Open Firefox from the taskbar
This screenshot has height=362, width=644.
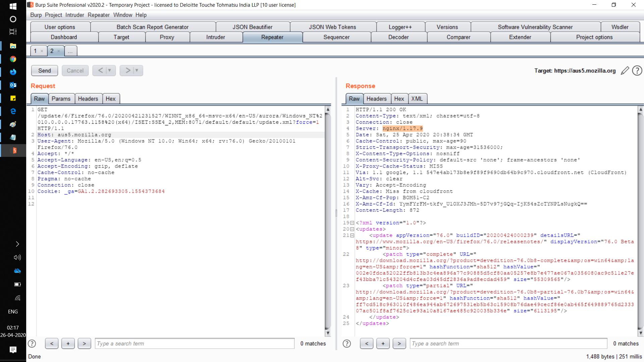pyautogui.click(x=13, y=72)
